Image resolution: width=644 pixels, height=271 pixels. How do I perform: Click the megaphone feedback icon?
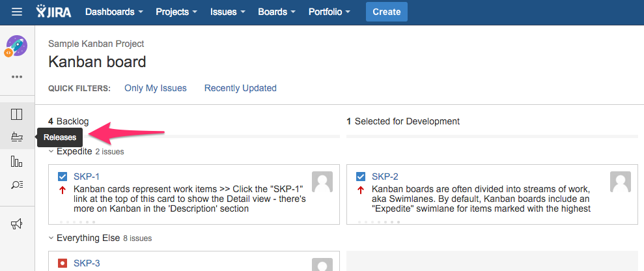(17, 224)
